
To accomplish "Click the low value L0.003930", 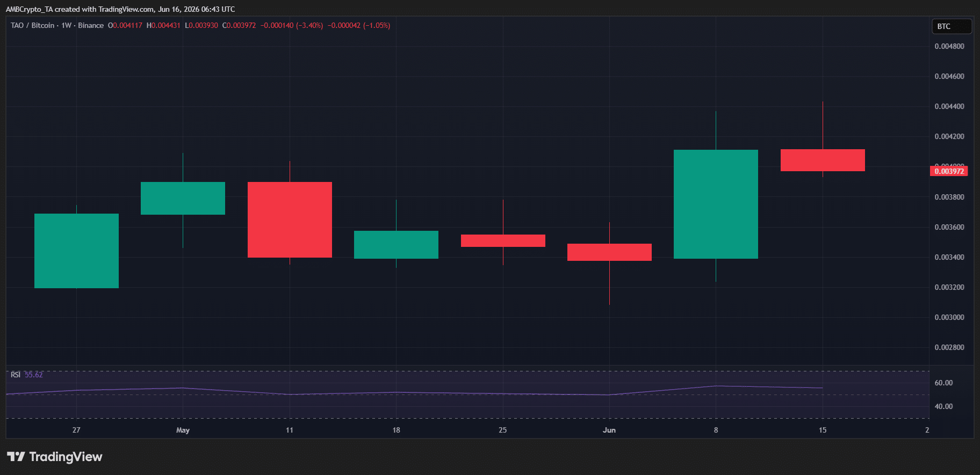I will [x=201, y=25].
